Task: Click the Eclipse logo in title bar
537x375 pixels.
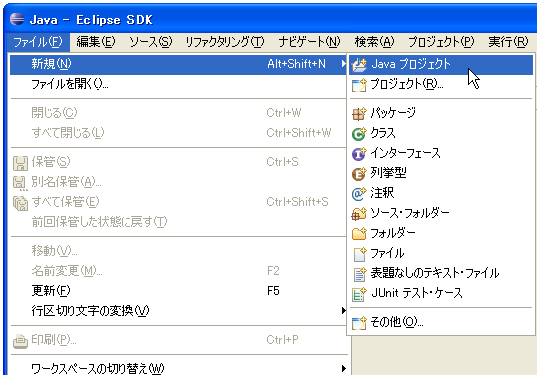Action: click(x=17, y=19)
